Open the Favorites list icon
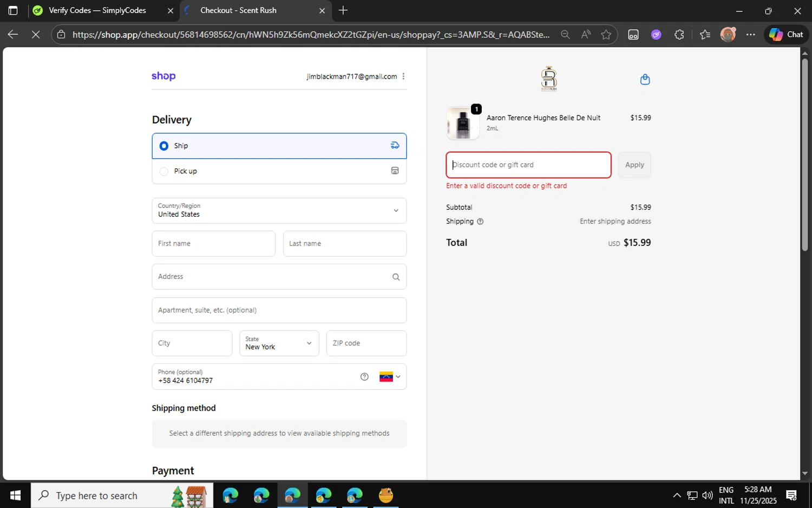This screenshot has width=812, height=508. 705,34
